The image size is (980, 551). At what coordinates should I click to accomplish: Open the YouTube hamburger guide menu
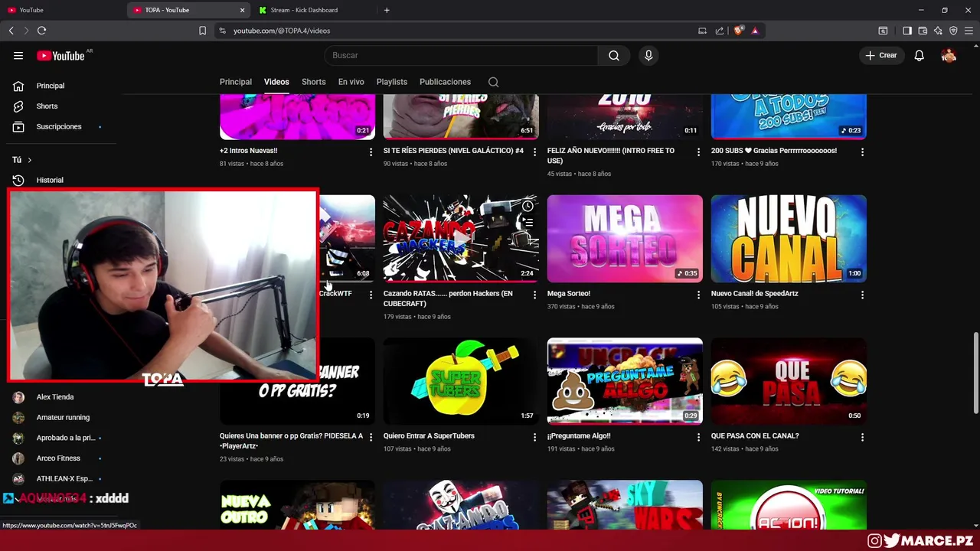point(18,55)
